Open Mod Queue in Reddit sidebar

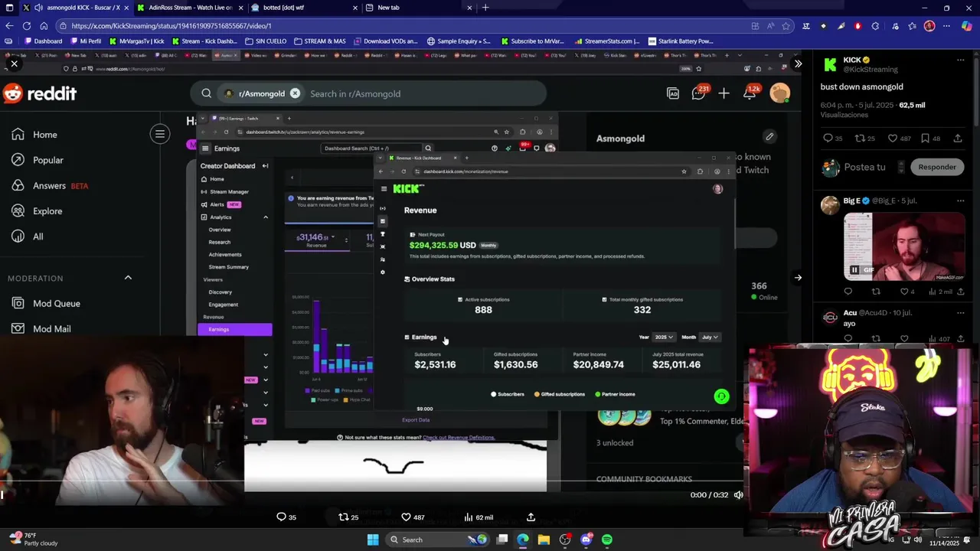46,304
